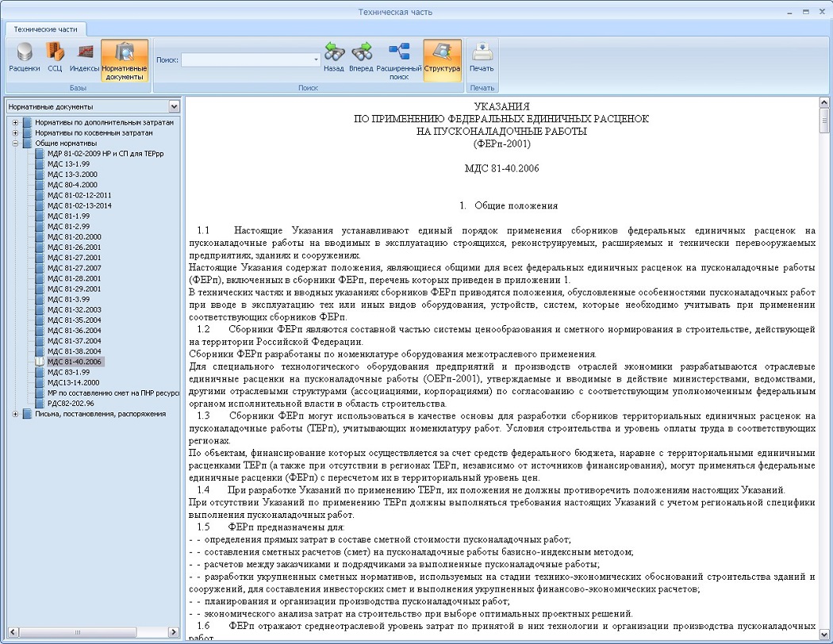833x644 pixels.
Task: Click the tree panel horizontal scrollbar thumb
Action: tap(78, 632)
